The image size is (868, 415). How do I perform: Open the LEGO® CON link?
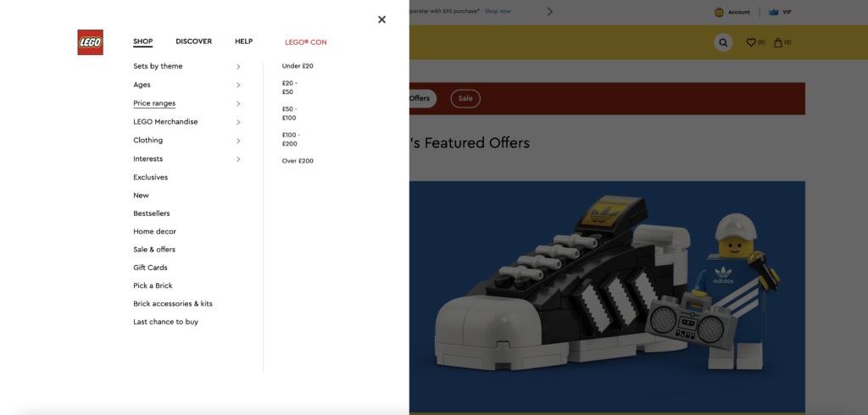pos(305,42)
